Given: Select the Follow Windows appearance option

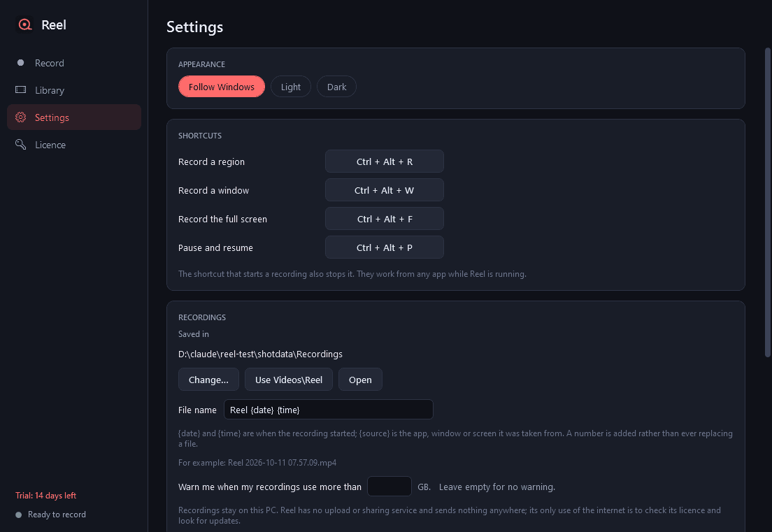Looking at the screenshot, I should click(222, 87).
